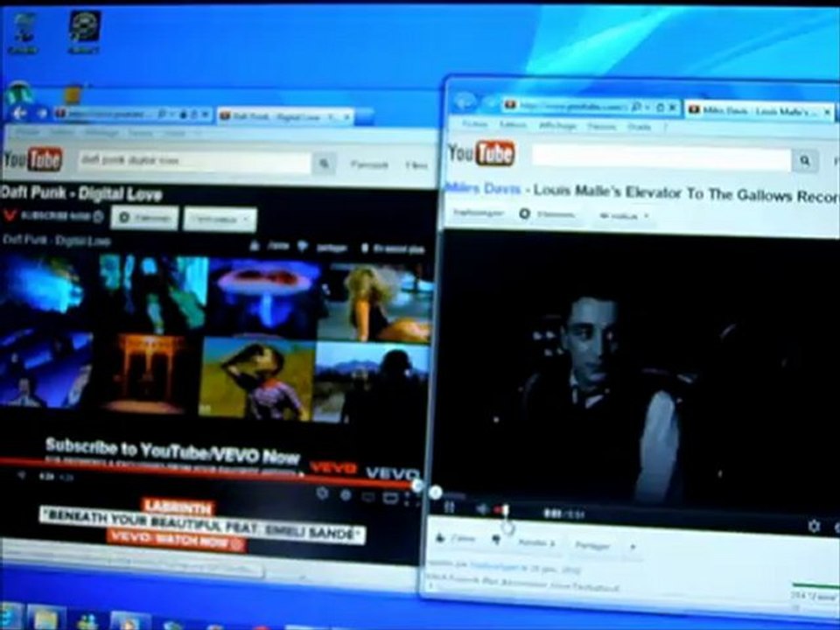Viewport: 840px width, 630px height.
Task: Close the Miles Davis browser tab
Action: coord(828,112)
